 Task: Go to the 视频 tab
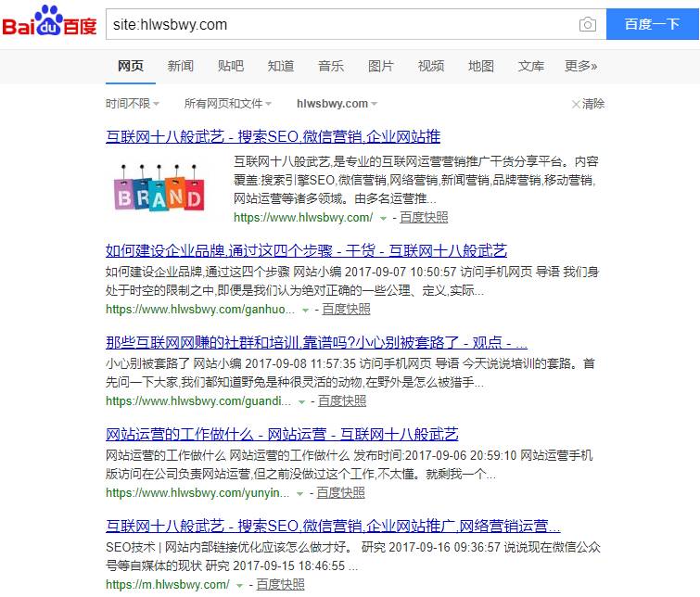tap(431, 66)
